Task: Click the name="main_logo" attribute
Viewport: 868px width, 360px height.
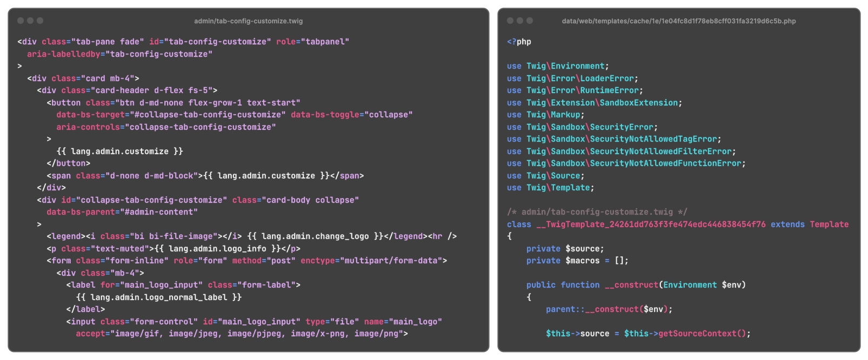Action: [403, 322]
